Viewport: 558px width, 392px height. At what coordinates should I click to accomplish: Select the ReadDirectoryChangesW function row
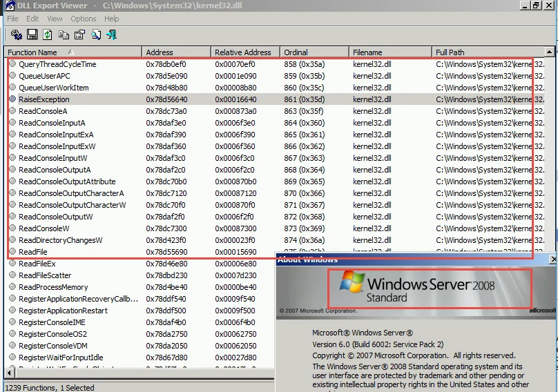[274, 240]
